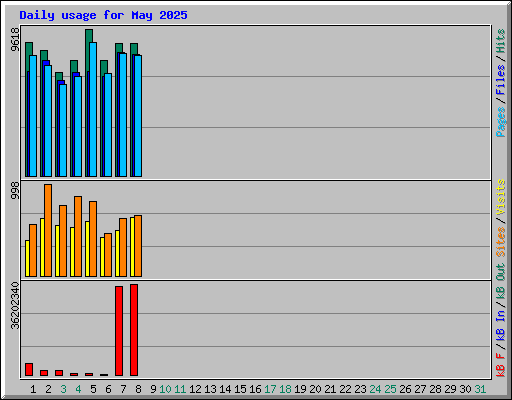The height and width of the screenshot is (400, 512).
Task: Click the green day 24 axis label
Action: [375, 389]
